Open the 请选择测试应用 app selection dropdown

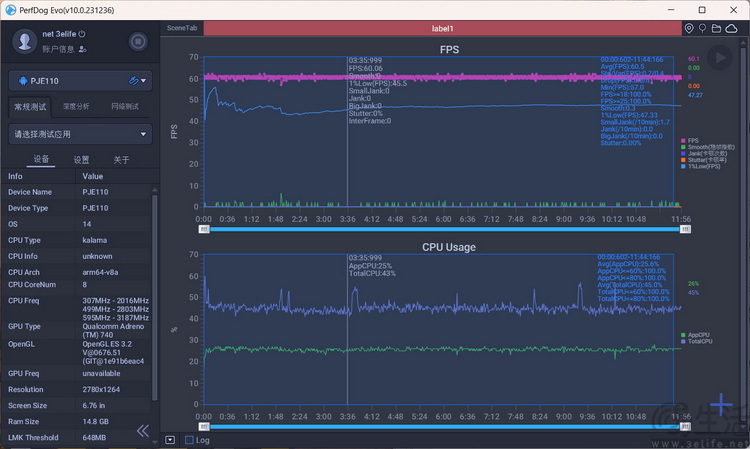pyautogui.click(x=79, y=133)
